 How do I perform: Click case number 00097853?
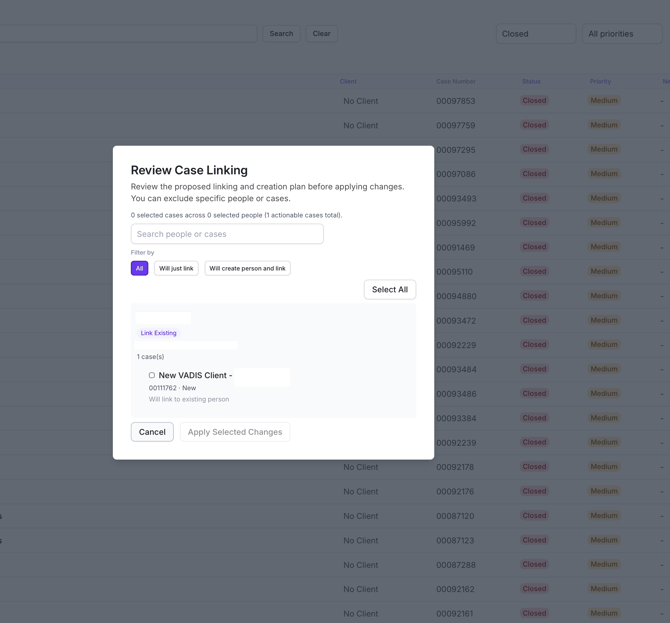[x=455, y=101]
